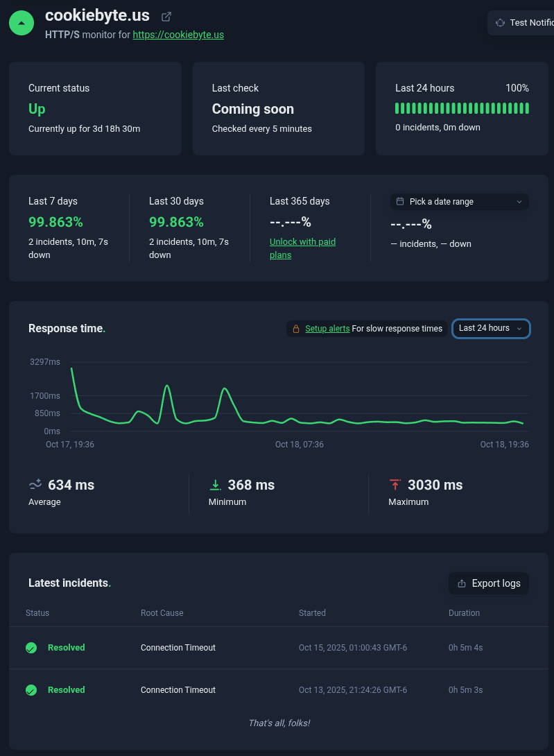Viewport: 554px width, 756px height.
Task: Click the green Minimum download-arrow icon
Action: [x=216, y=485]
